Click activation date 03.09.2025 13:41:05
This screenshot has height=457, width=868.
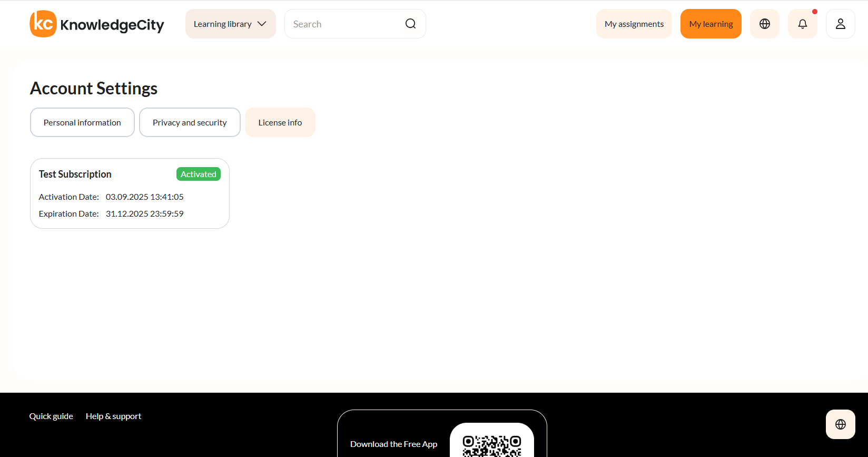(x=145, y=197)
